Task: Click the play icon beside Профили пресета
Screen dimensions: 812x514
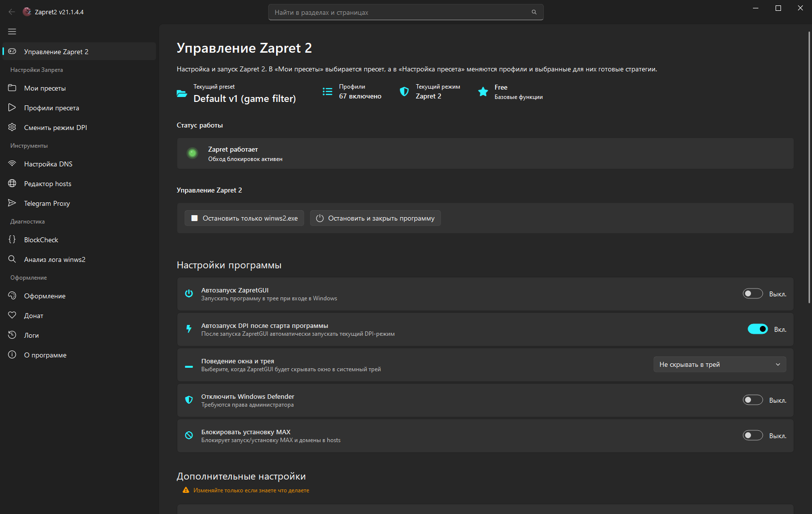Action: click(x=12, y=107)
